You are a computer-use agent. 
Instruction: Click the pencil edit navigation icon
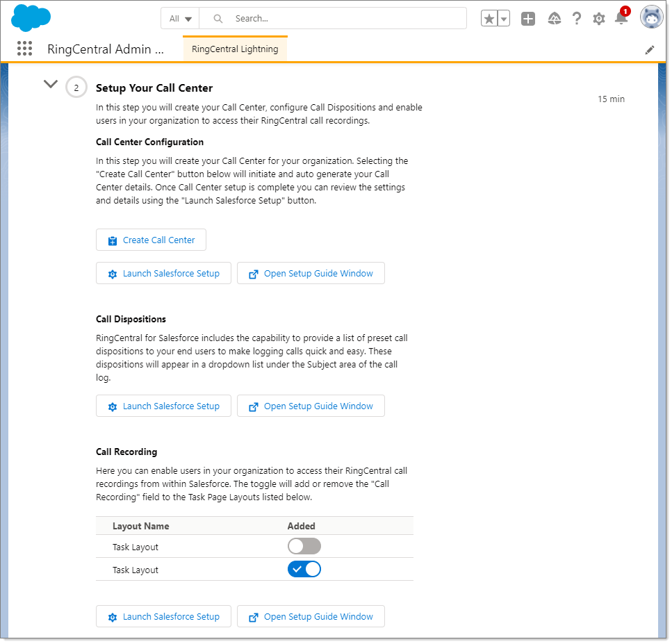pyautogui.click(x=650, y=49)
